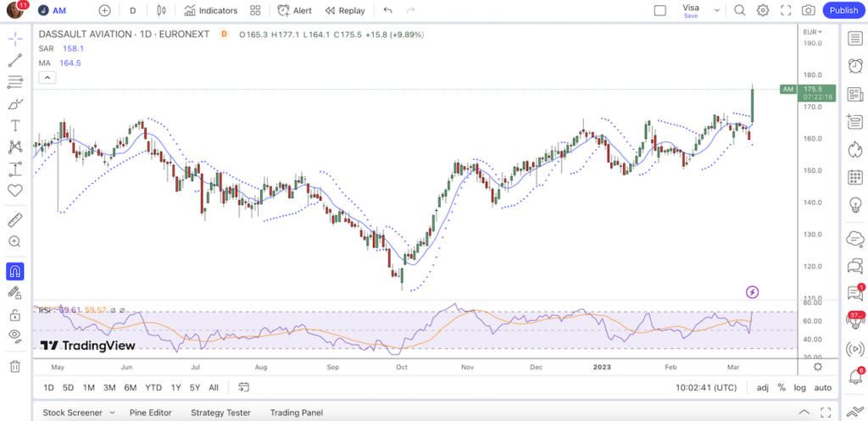The width and height of the screenshot is (868, 421).
Task: Open the text annotation tool
Action: pos(15,125)
